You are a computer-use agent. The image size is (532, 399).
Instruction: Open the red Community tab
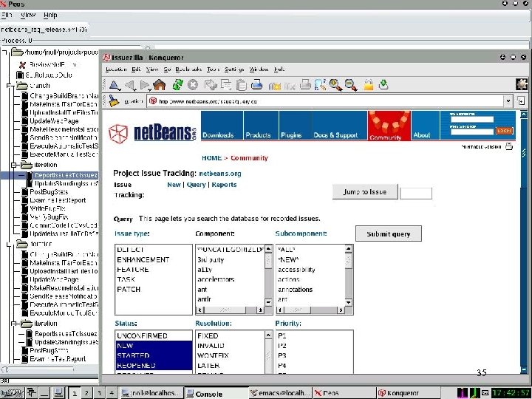[389, 125]
